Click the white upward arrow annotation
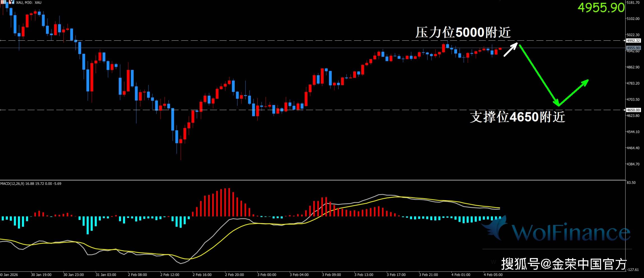The width and height of the screenshot is (644, 278). (510, 50)
